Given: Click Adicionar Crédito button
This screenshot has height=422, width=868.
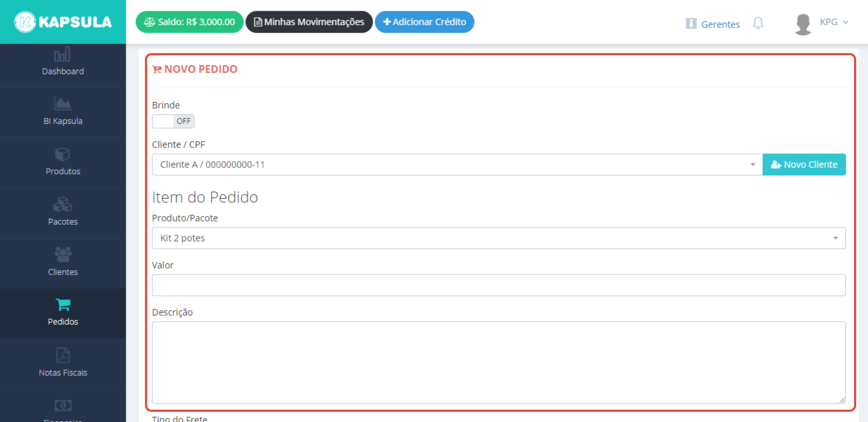Looking at the screenshot, I should (425, 22).
